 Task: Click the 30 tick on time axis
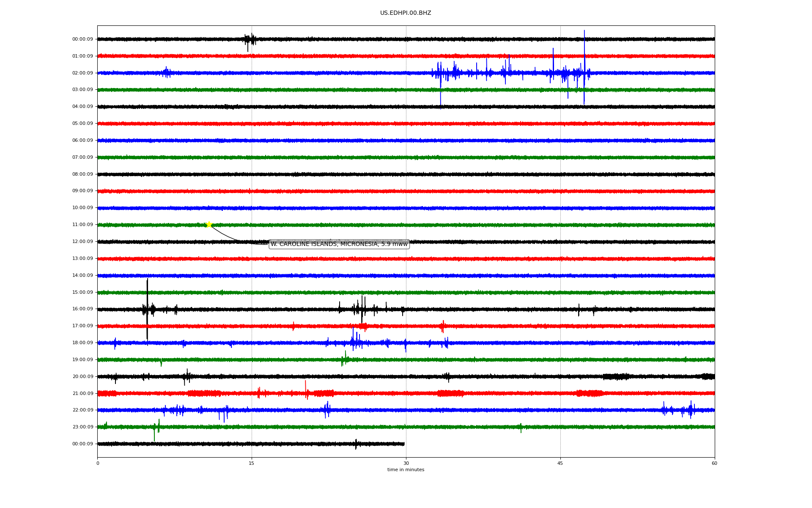406,463
